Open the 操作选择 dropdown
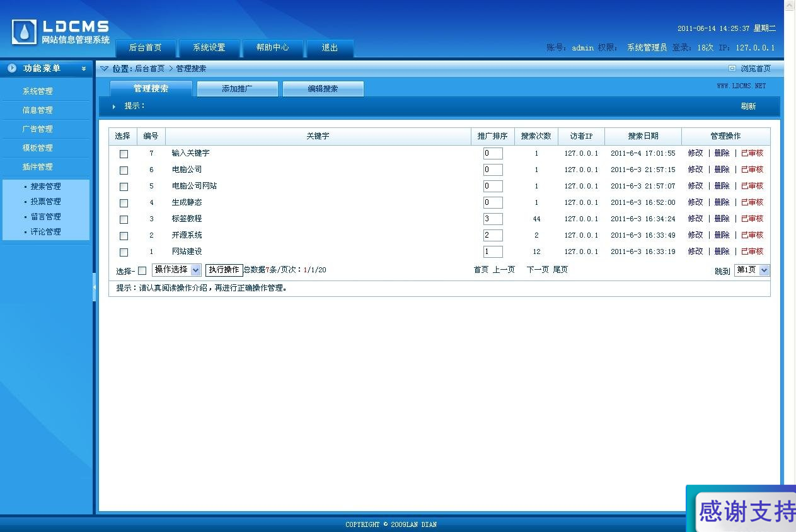This screenshot has width=796, height=532. pos(176,270)
